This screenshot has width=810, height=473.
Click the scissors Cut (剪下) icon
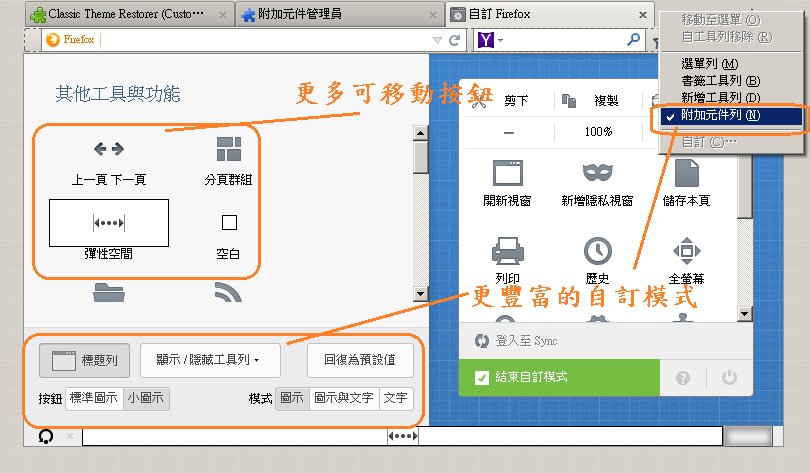point(479,100)
